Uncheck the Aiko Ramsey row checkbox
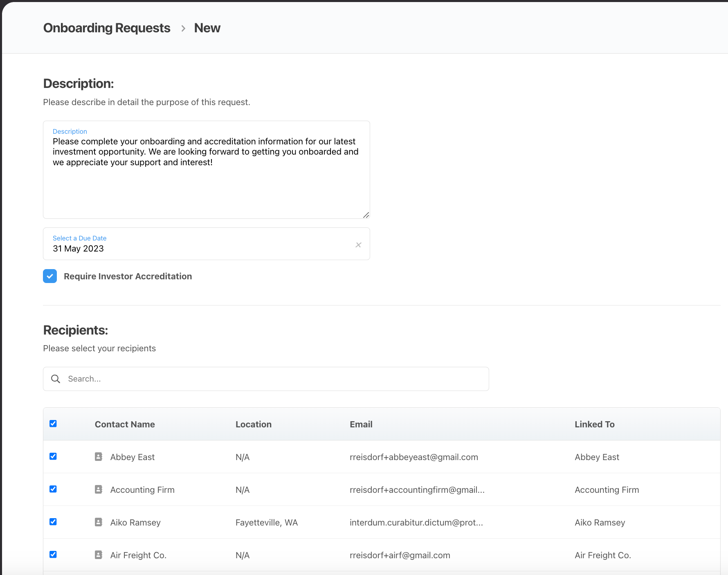Screen dimensions: 728x575 pos(53,522)
